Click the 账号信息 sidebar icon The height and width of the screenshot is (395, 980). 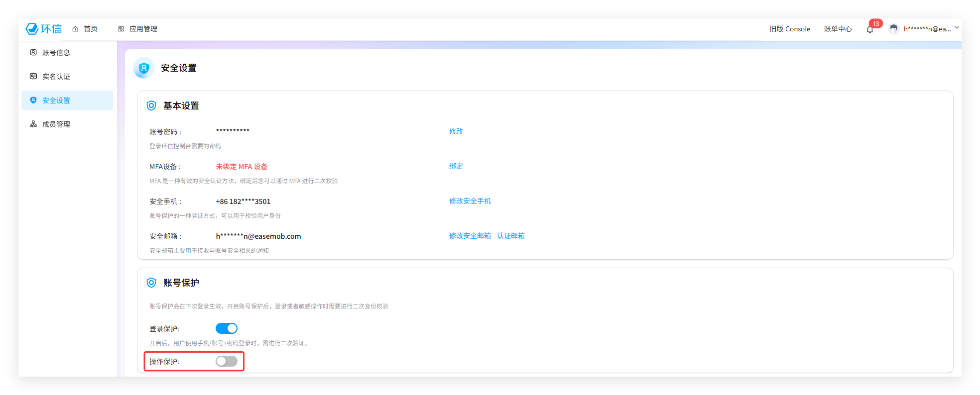(x=33, y=52)
